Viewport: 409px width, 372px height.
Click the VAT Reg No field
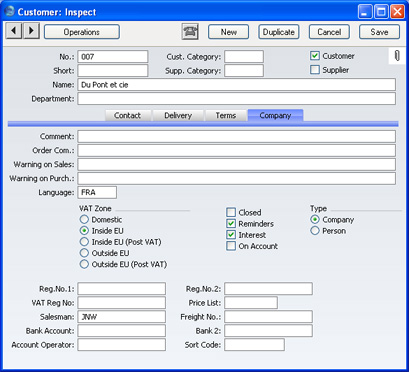121,303
